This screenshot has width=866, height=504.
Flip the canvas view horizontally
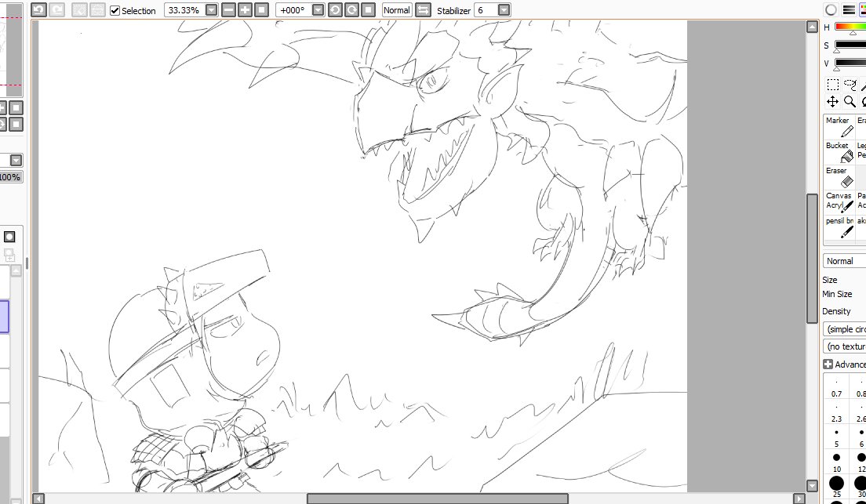[423, 10]
